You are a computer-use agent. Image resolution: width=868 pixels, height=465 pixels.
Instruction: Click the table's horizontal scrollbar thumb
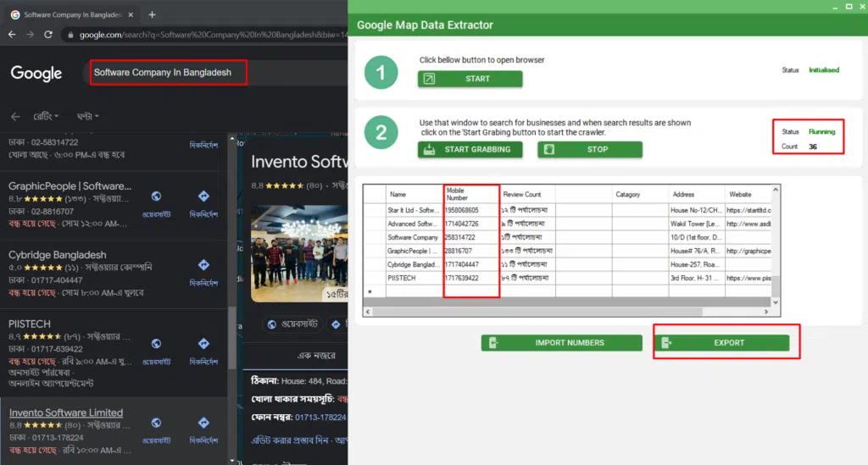pyautogui.click(x=538, y=312)
